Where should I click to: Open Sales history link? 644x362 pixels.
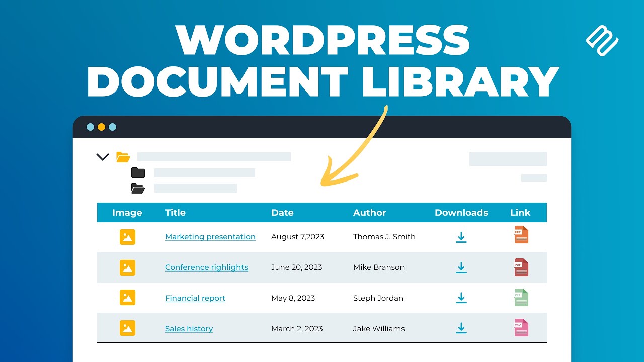point(189,329)
